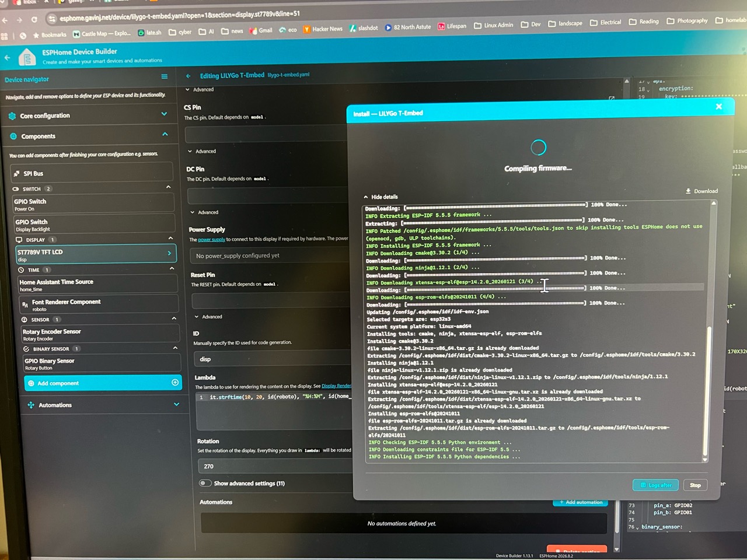The height and width of the screenshot is (560, 747).
Task: Click the ESPHome Device Builder logo
Action: tap(27, 57)
